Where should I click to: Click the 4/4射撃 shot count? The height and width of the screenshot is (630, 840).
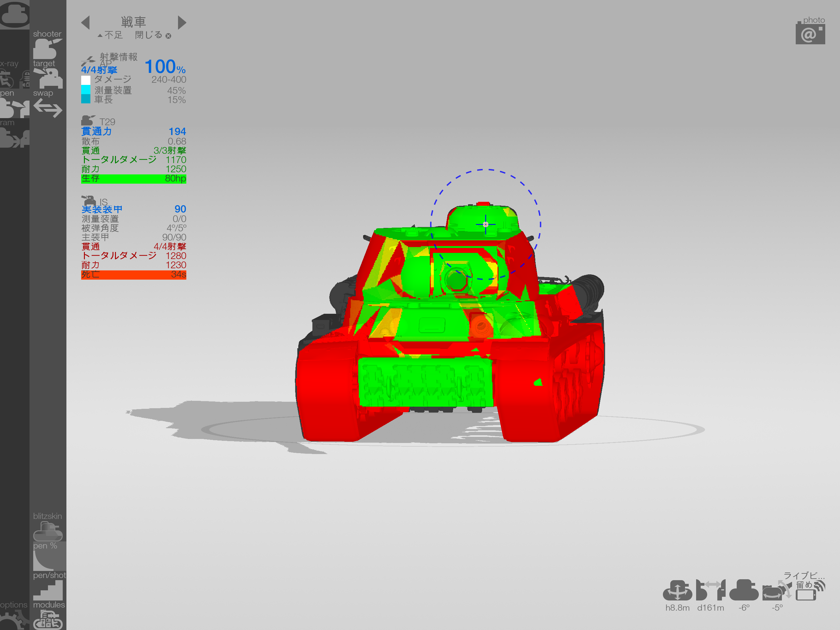click(x=99, y=70)
